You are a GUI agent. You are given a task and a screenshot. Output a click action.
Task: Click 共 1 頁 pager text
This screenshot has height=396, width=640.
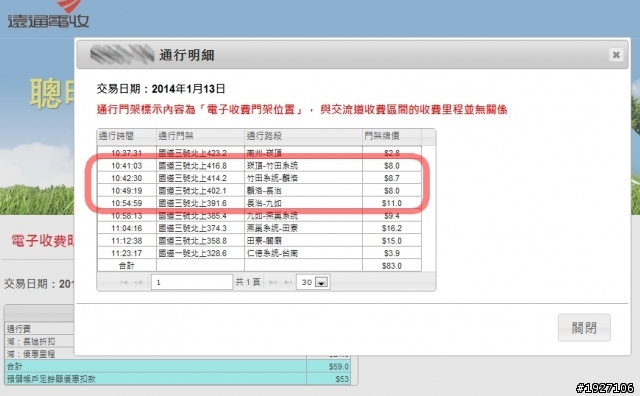point(248,282)
